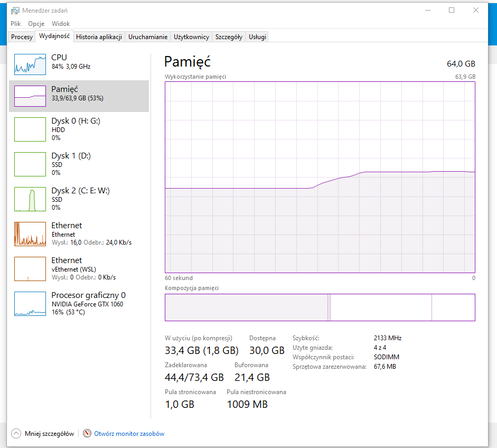The width and height of the screenshot is (497, 448).
Task: Minimize the Menedżer zadań window
Action: click(428, 10)
